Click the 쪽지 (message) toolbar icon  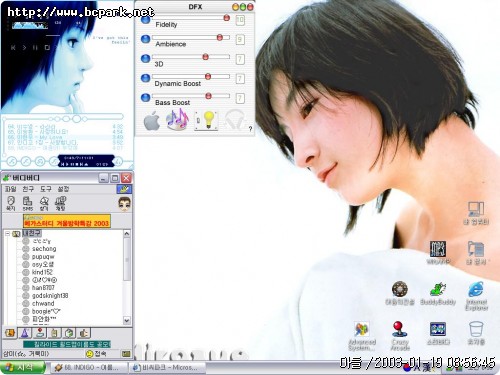point(11,203)
